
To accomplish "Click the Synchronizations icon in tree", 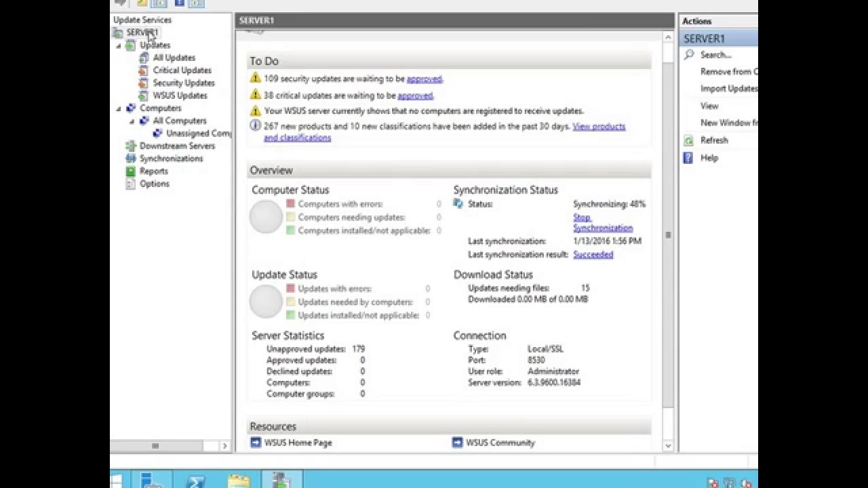I will [x=130, y=159].
